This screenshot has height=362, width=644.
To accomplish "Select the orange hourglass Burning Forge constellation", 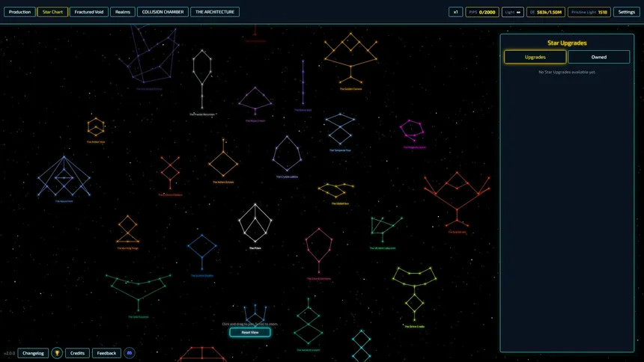I will pos(128,229).
